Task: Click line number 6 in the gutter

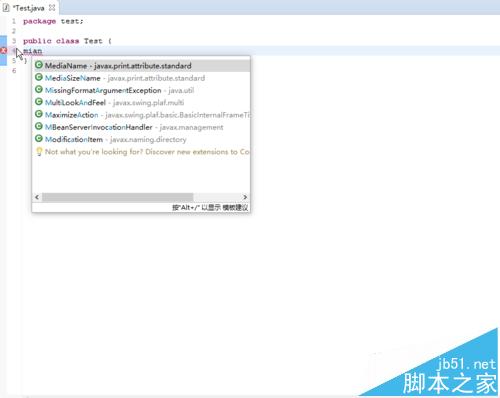Action: [x=14, y=71]
